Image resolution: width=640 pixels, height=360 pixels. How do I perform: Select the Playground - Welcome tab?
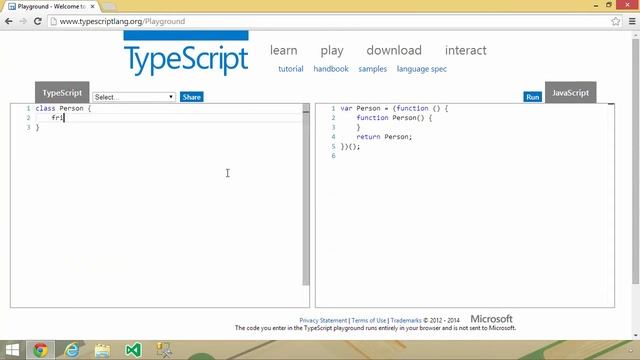51,7
